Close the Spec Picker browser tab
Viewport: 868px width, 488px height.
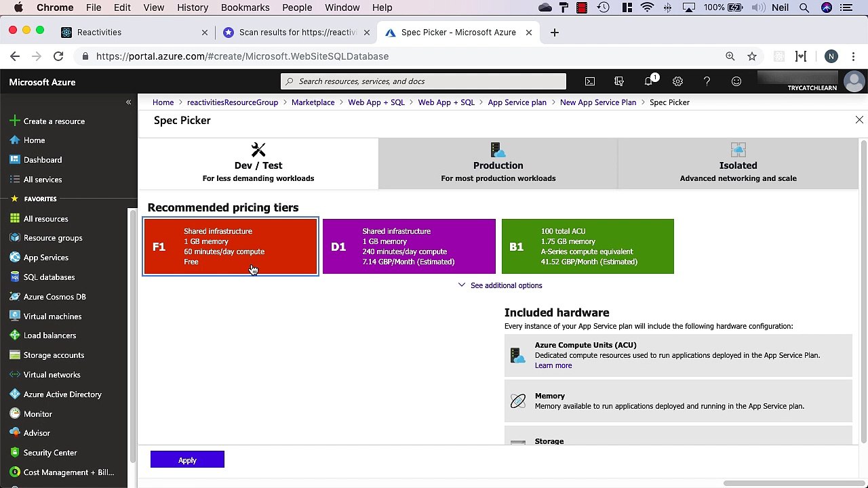pyautogui.click(x=529, y=33)
